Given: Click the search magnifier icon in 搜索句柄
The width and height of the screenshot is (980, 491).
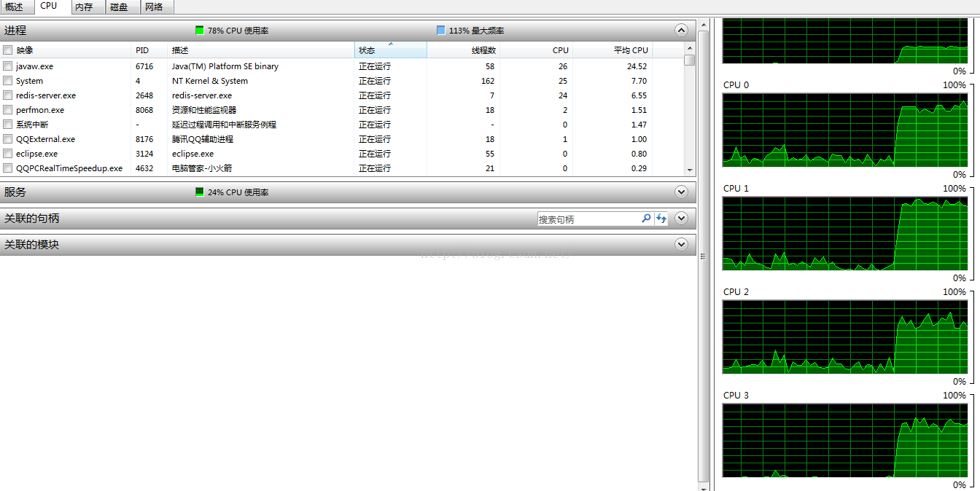Looking at the screenshot, I should [x=646, y=219].
